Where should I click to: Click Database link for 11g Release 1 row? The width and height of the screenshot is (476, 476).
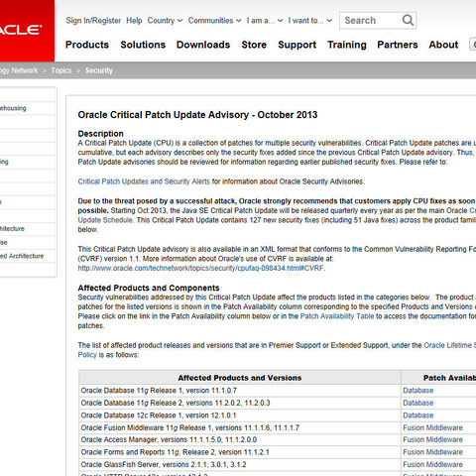[x=418, y=391]
